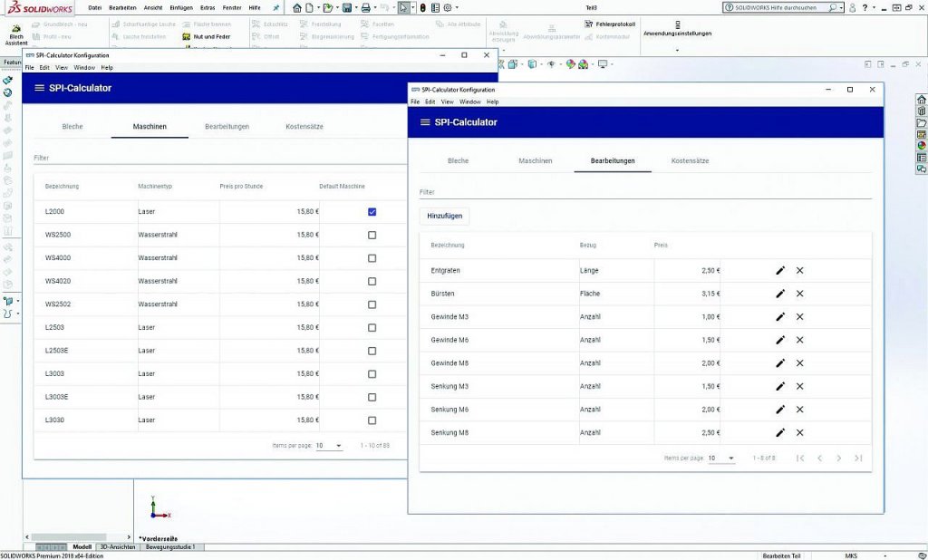Click Filter field in Bearbeitungen window
928x560 pixels.
pos(645,192)
